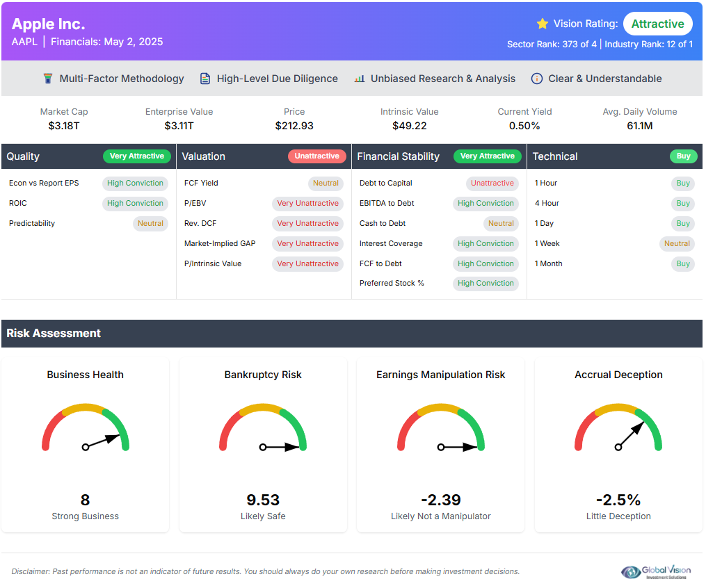Click the Likely Safe label

[x=263, y=516]
